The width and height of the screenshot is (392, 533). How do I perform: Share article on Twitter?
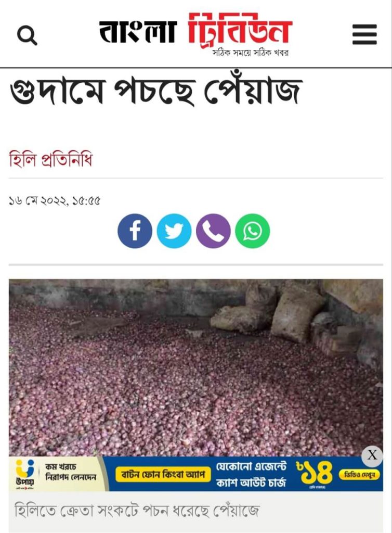click(x=174, y=231)
